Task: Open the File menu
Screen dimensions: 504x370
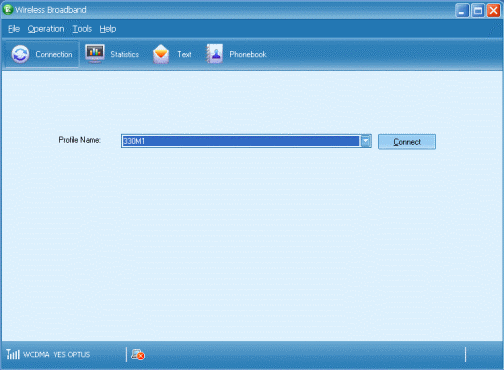Action: tap(14, 29)
